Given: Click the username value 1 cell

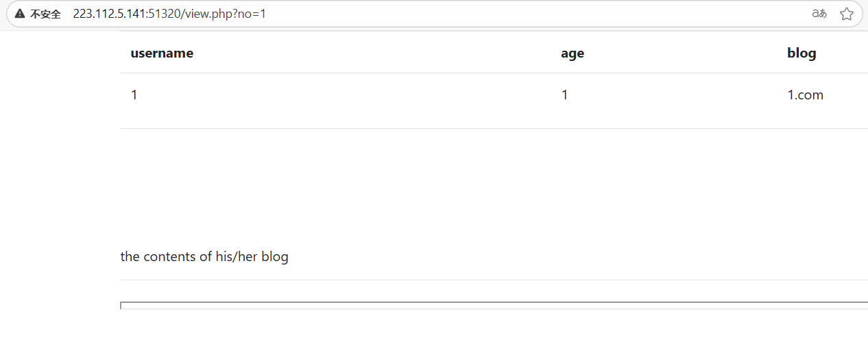Looking at the screenshot, I should click(134, 95).
